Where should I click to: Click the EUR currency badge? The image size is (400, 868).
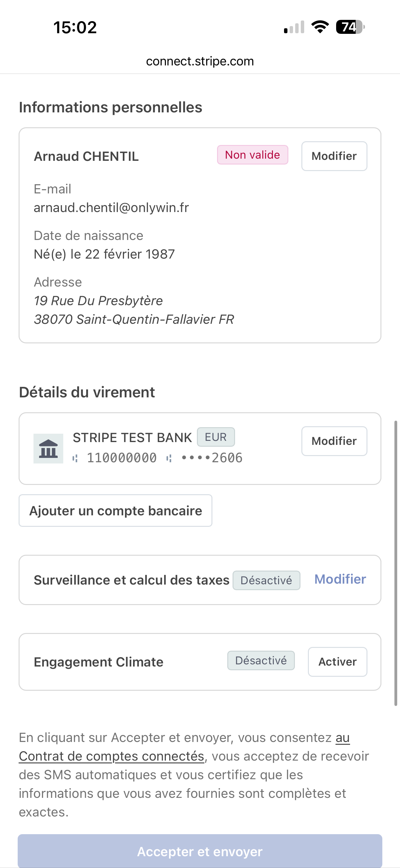(x=216, y=437)
